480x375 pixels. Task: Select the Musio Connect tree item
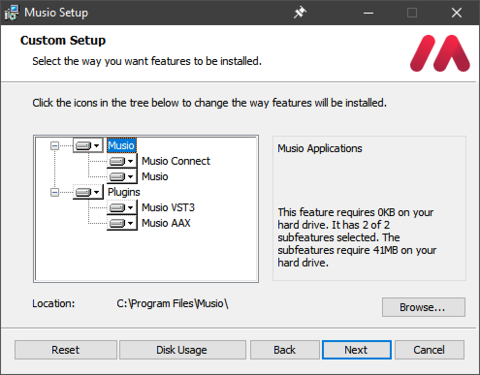click(x=176, y=161)
